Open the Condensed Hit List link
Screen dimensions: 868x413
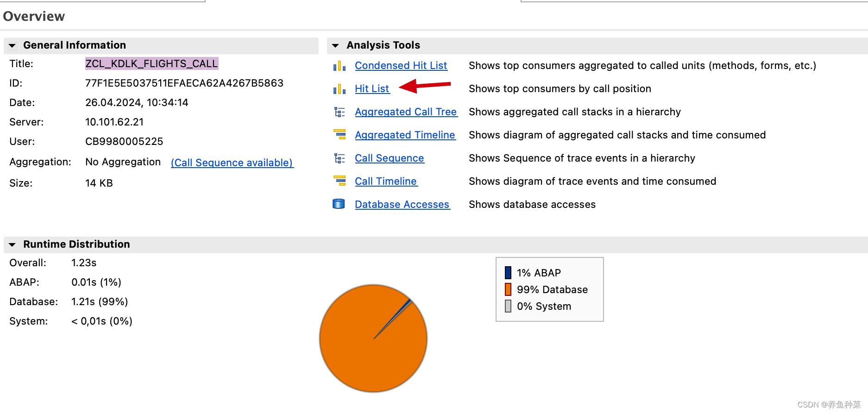[401, 66]
